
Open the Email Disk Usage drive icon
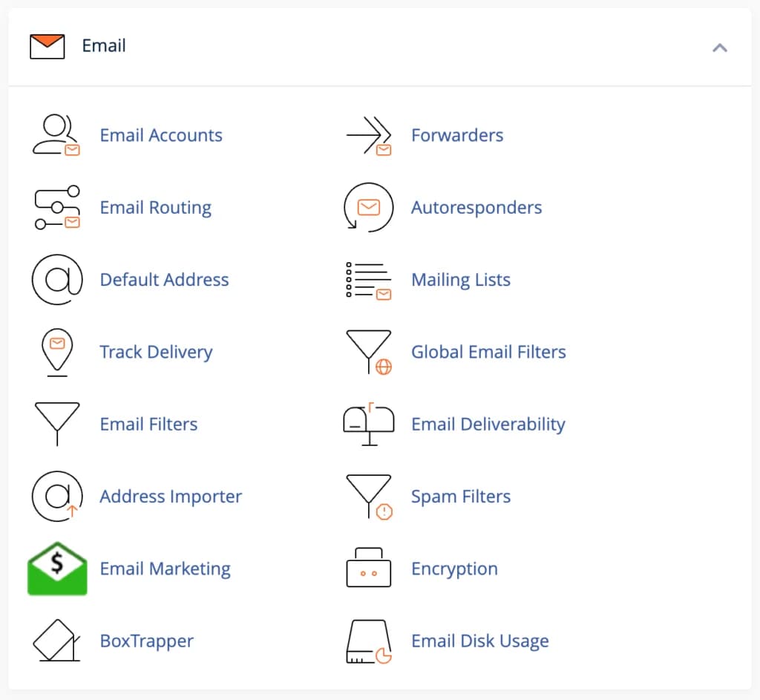click(369, 641)
